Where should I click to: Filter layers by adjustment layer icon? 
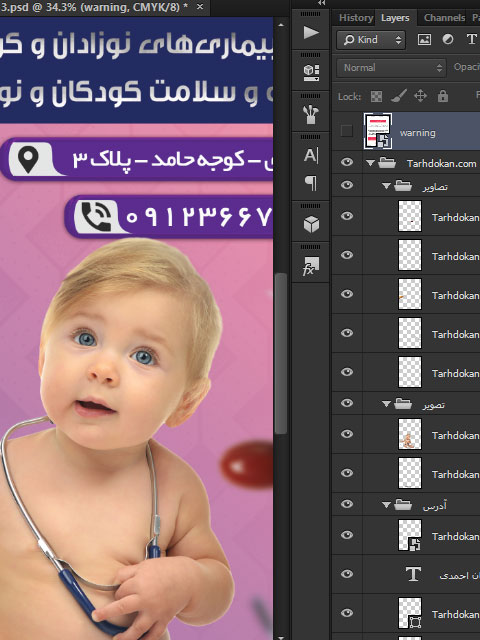coord(448,40)
